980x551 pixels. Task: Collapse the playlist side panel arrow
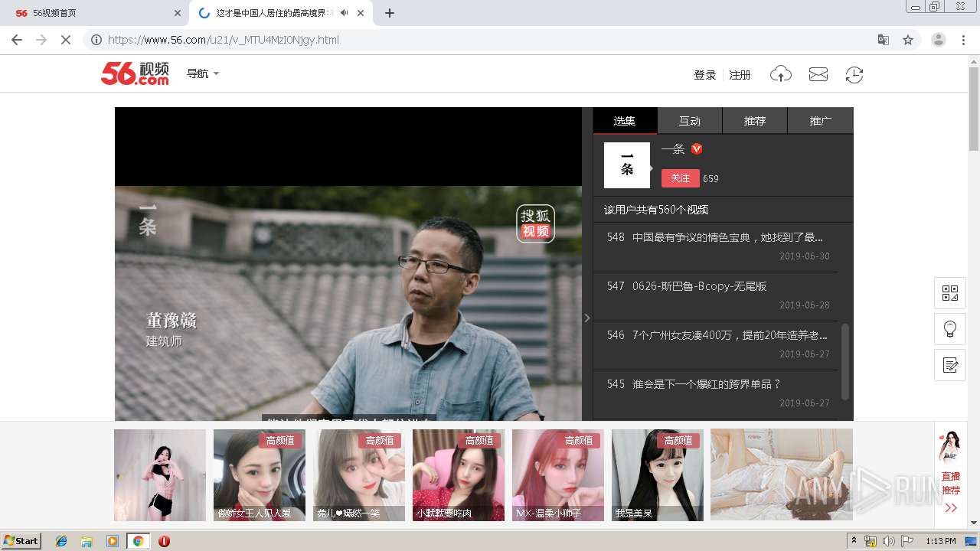point(587,318)
